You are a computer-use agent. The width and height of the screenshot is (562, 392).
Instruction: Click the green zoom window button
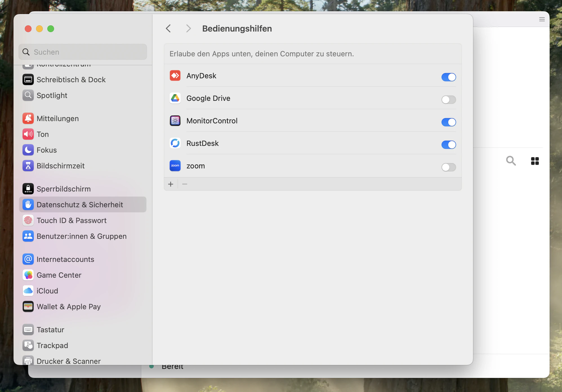(51, 29)
